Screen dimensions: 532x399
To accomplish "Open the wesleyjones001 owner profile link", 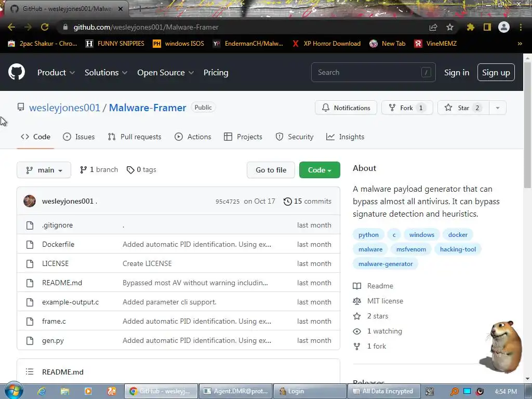I will [64, 108].
